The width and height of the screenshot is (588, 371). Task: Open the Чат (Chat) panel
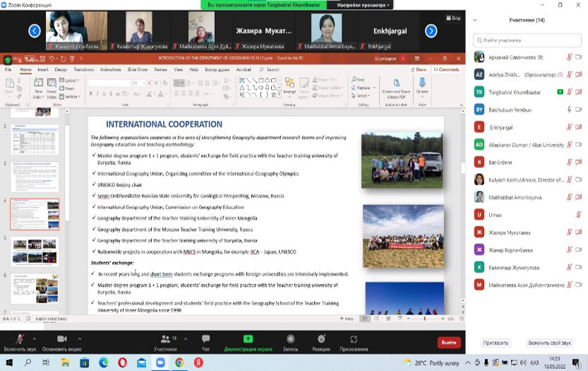pos(205,342)
